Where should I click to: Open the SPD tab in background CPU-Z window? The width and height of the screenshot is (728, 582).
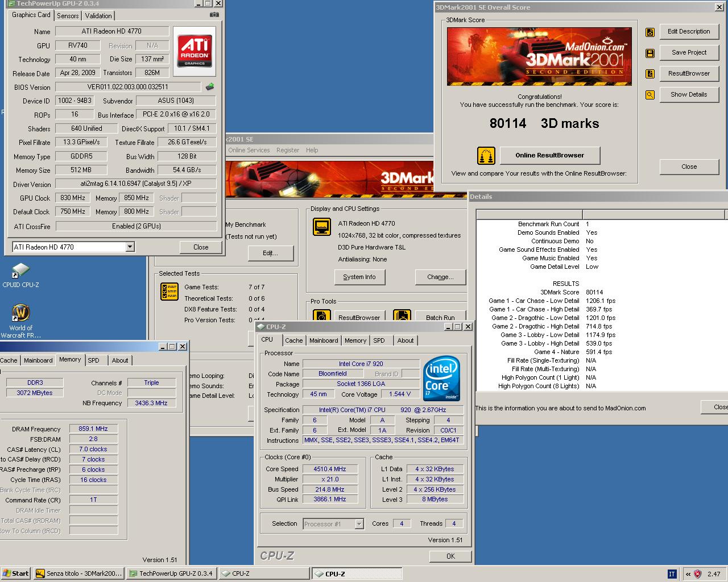94,360
